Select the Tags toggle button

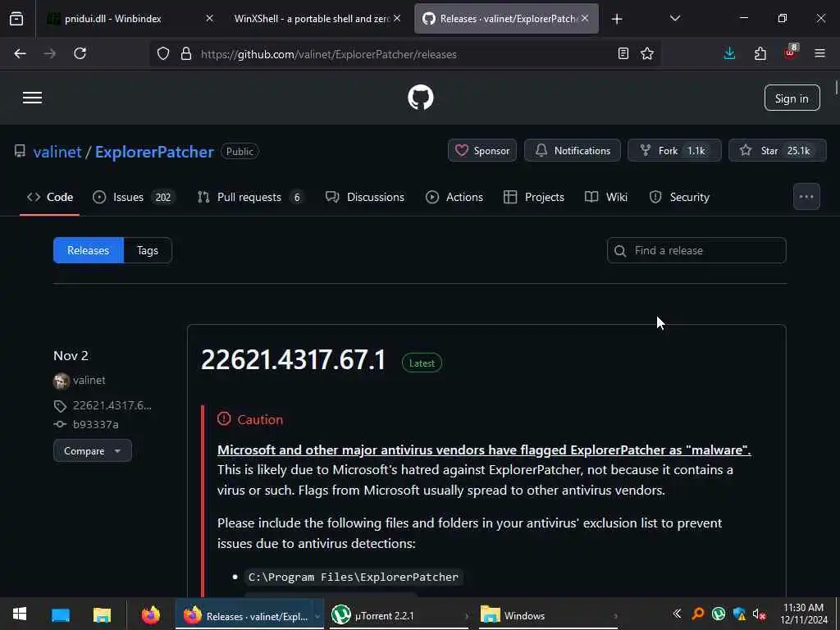point(148,250)
